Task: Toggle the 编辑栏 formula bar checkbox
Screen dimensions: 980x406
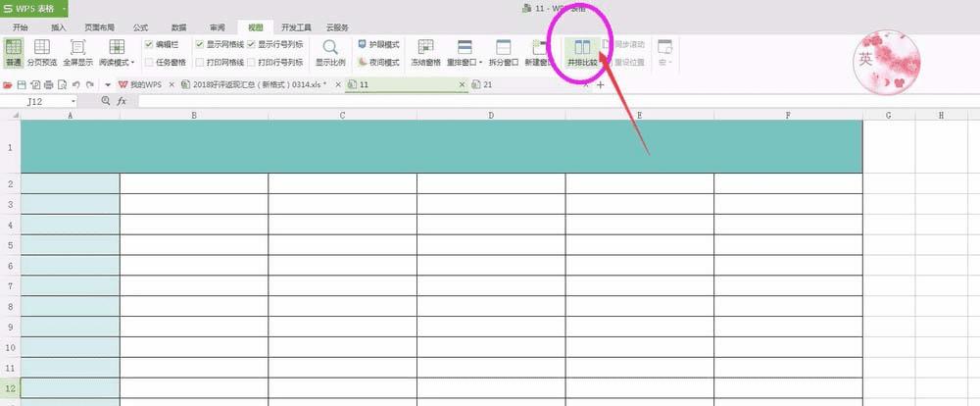Action: tap(149, 45)
